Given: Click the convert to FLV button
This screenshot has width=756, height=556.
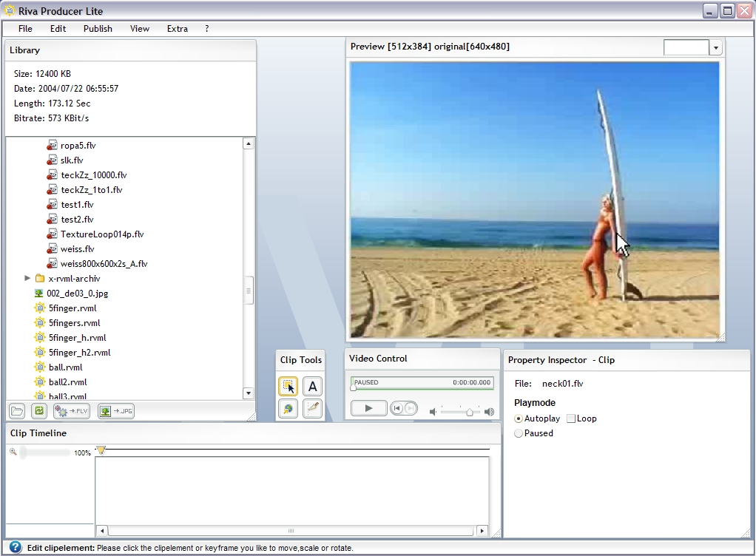Looking at the screenshot, I should [x=72, y=411].
